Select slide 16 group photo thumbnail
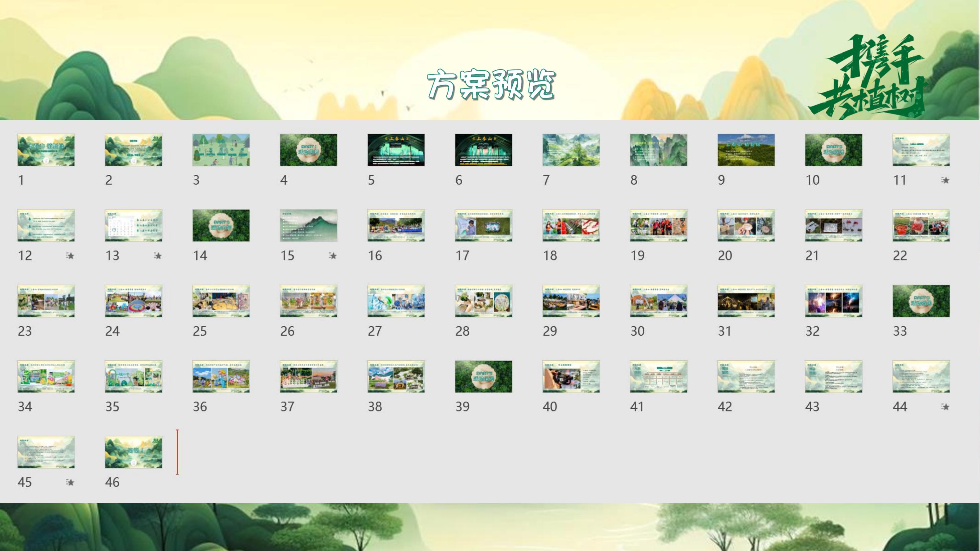Screen dimensions: 980x551 tap(396, 225)
